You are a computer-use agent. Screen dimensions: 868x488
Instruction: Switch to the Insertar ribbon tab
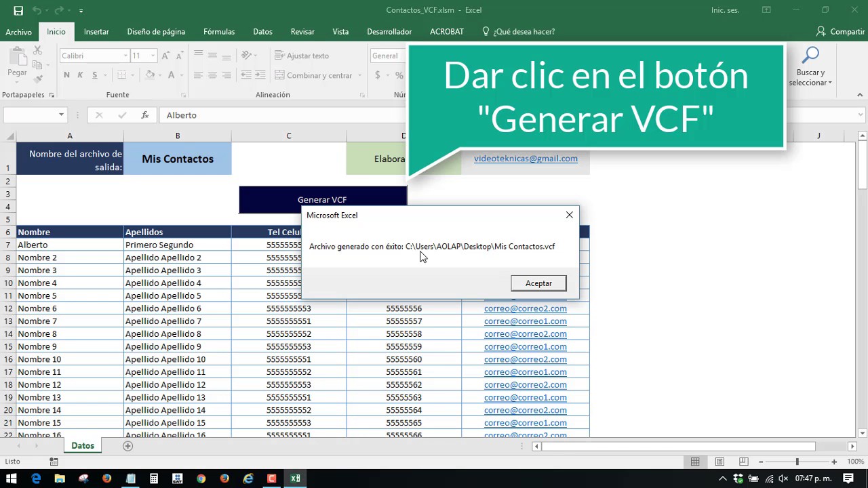96,32
